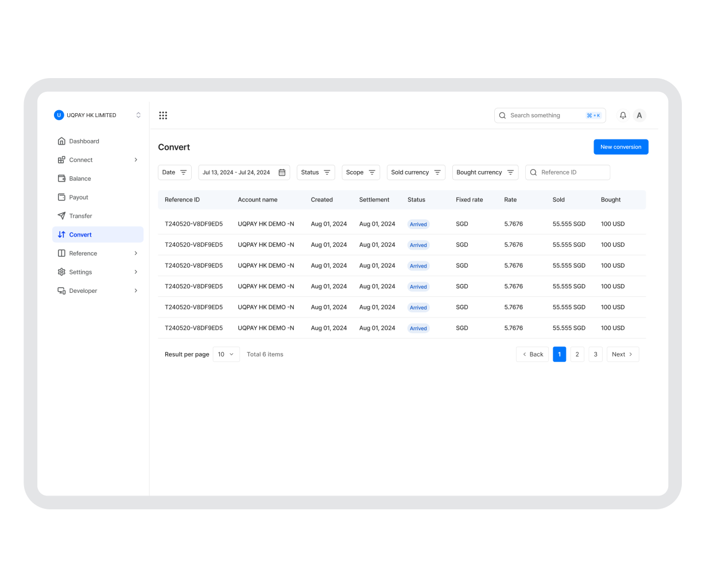The height and width of the screenshot is (588, 706).
Task: Jump to page 3
Action: pyautogui.click(x=596, y=354)
